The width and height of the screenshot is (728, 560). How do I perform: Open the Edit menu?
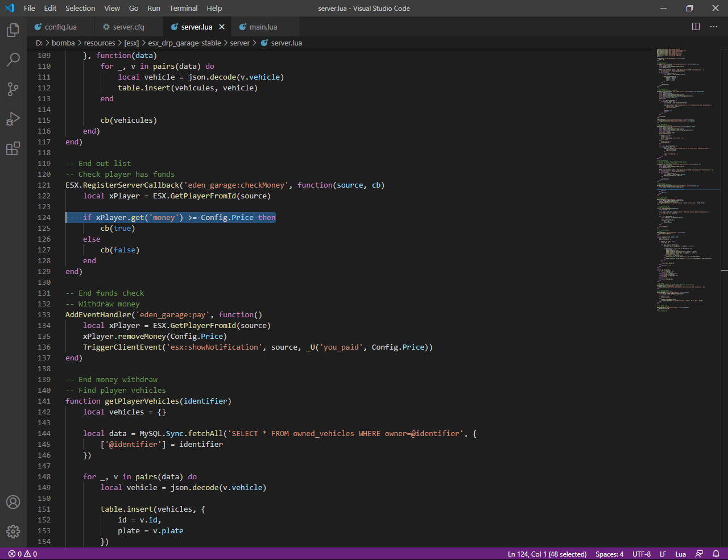tap(51, 8)
